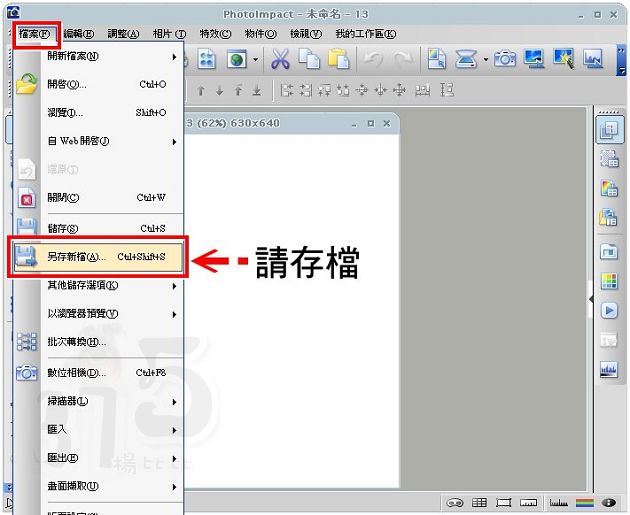Click the image with star wand toolbar icon
630x515 pixels.
point(563,59)
